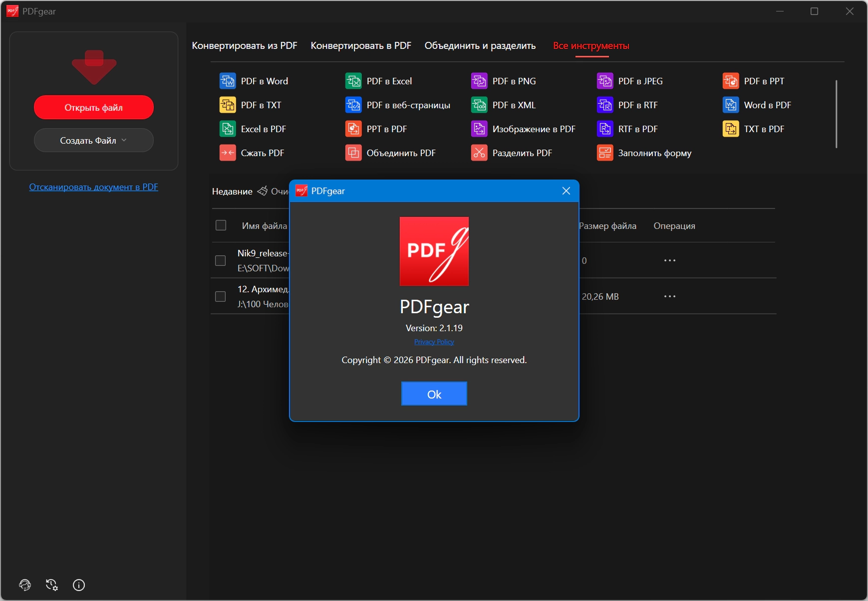
Task: Close the PDFgear About dialog
Action: point(566,191)
